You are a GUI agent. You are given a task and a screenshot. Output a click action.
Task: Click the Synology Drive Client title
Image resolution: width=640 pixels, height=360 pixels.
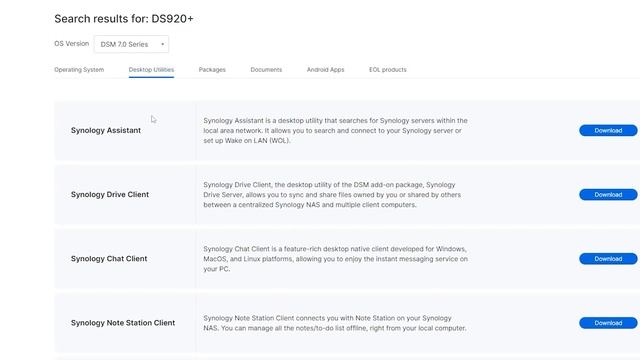110,195
